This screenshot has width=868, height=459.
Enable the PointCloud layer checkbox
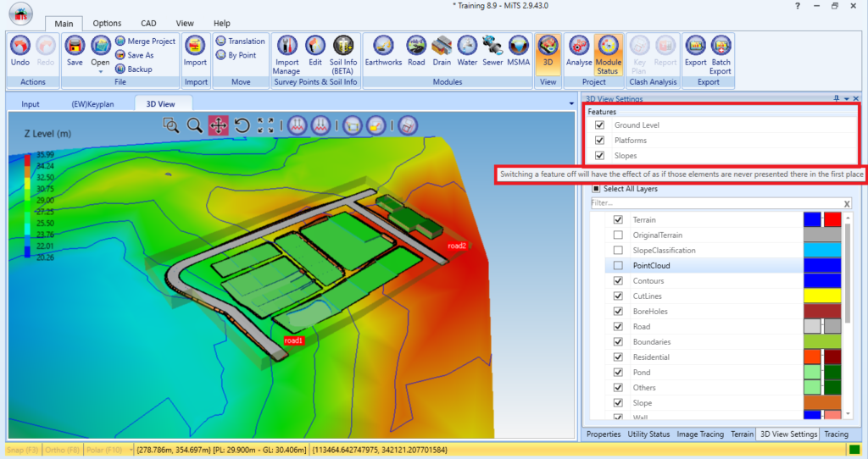pyautogui.click(x=618, y=265)
